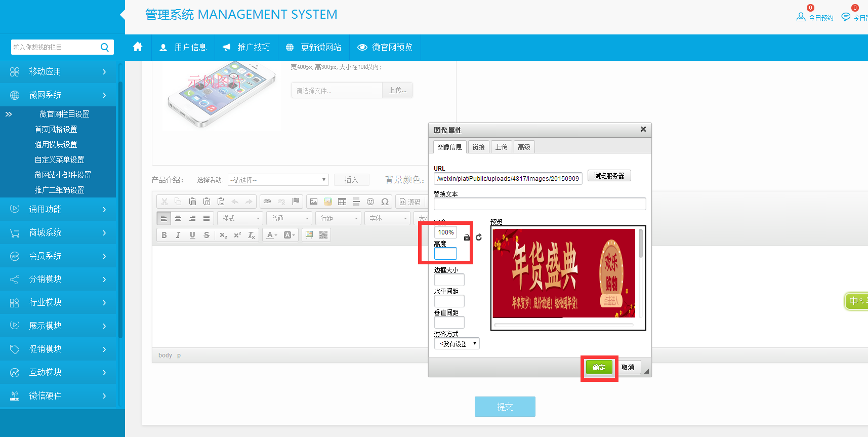Click the home icon in the navigation bar

[x=138, y=47]
